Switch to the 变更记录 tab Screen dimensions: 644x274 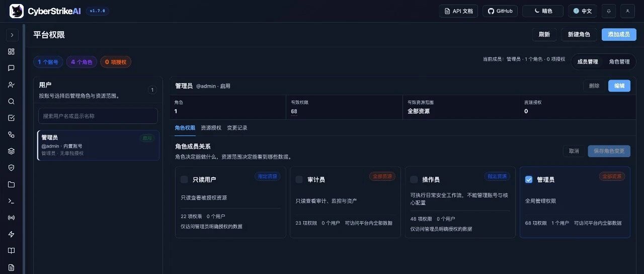click(237, 128)
